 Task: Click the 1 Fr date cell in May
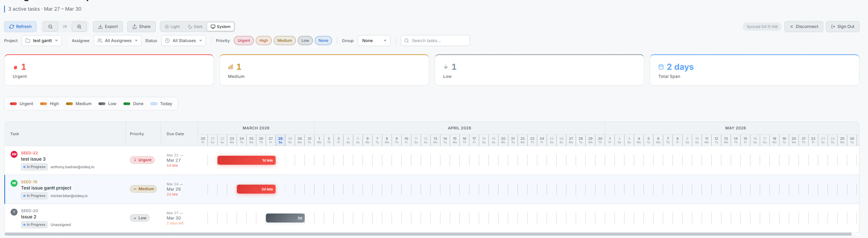tap(610, 140)
